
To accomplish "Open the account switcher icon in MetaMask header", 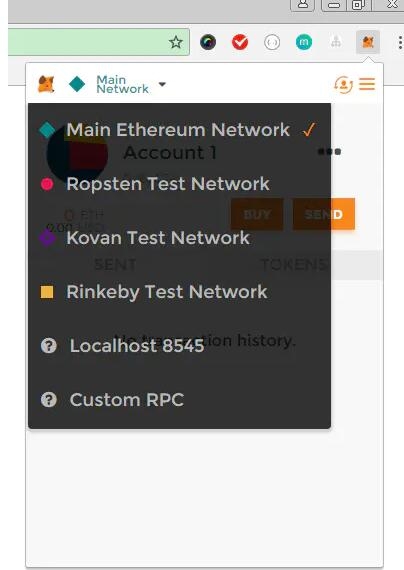I will pos(343,84).
